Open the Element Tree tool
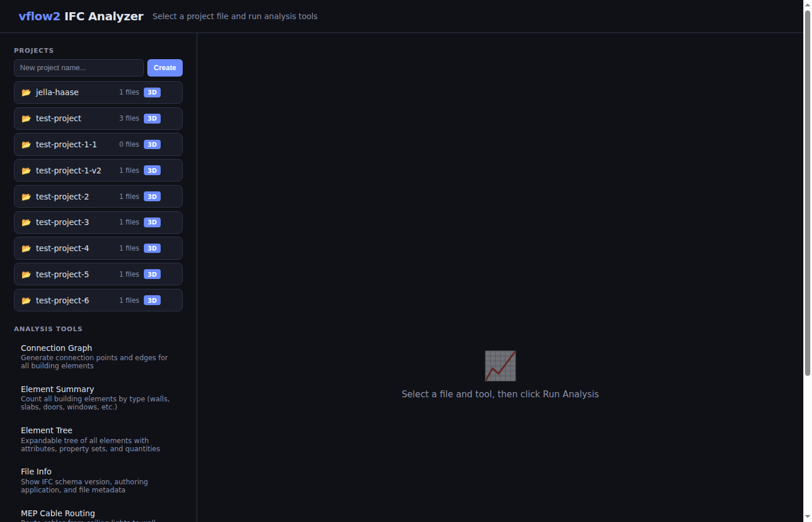Image resolution: width=812 pixels, height=522 pixels. point(46,430)
